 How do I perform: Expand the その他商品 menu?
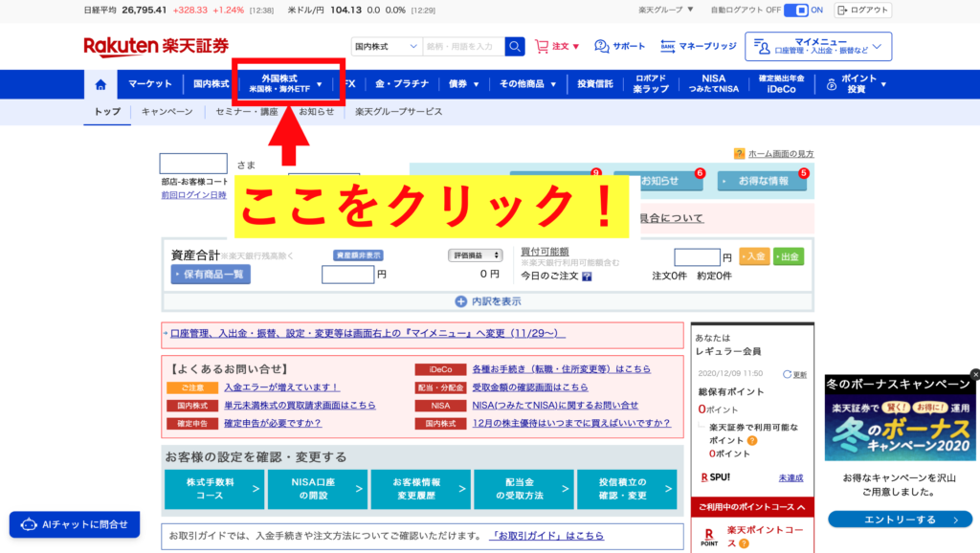(527, 84)
